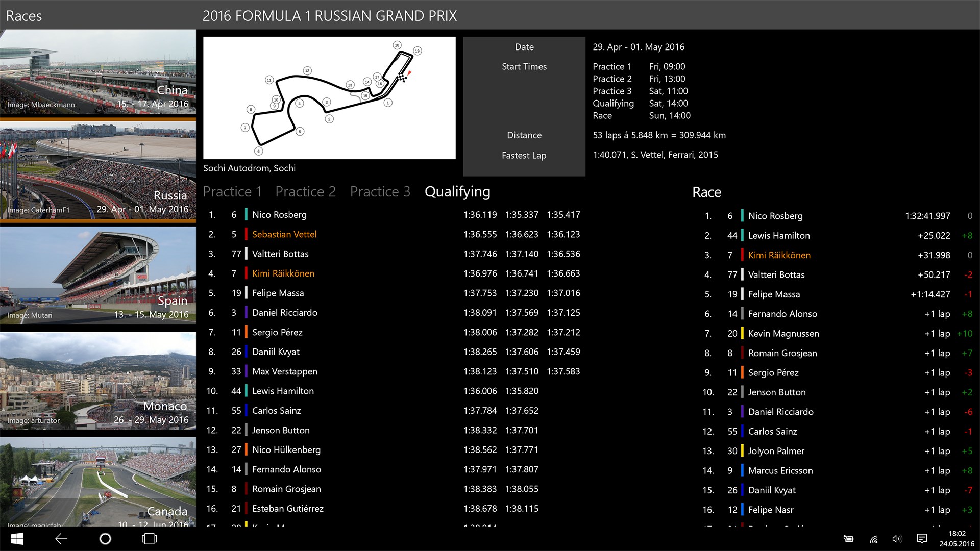Open the volume control in the system tray
Image resolution: width=980 pixels, height=551 pixels.
[897, 538]
